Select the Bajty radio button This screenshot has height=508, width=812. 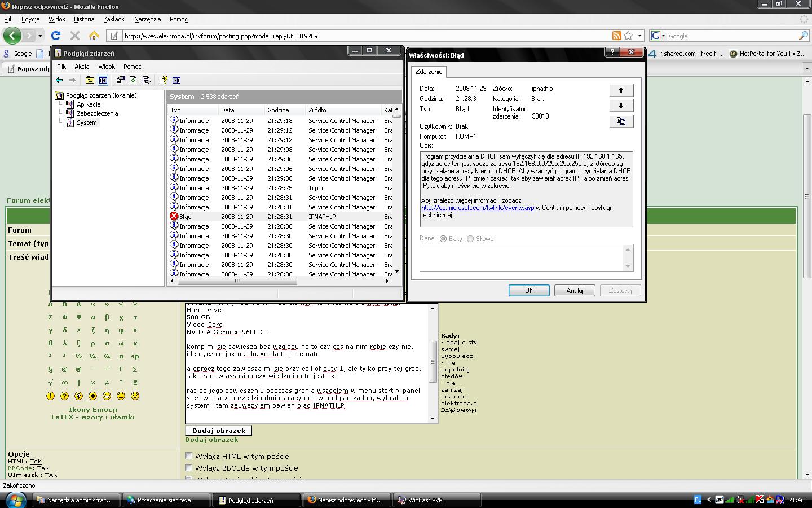pos(443,239)
